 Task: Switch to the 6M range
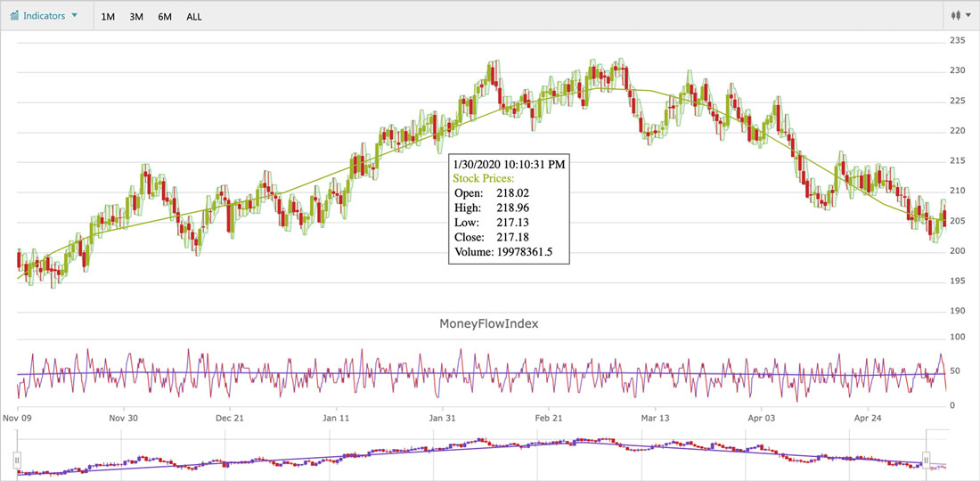[165, 17]
